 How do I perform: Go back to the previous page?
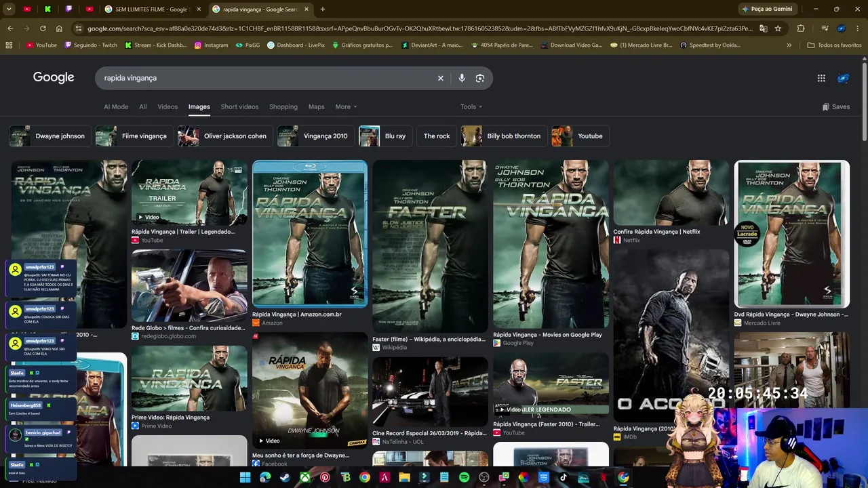point(10,28)
